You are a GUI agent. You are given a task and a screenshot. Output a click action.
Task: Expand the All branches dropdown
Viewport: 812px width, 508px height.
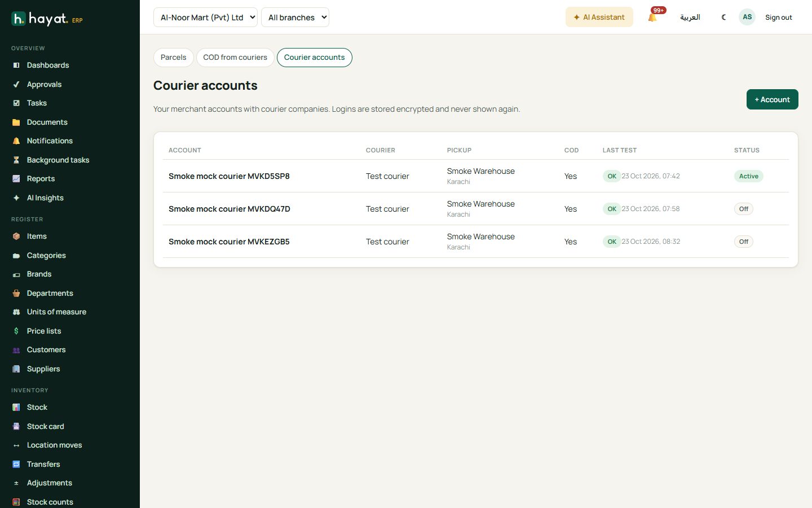pos(295,17)
